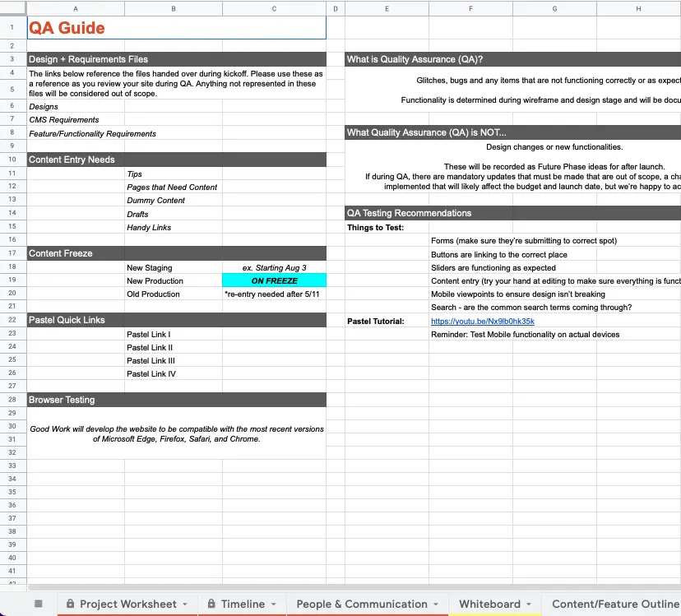Switch to the Whiteboard sheet tab
The image size is (681, 616).
(489, 604)
